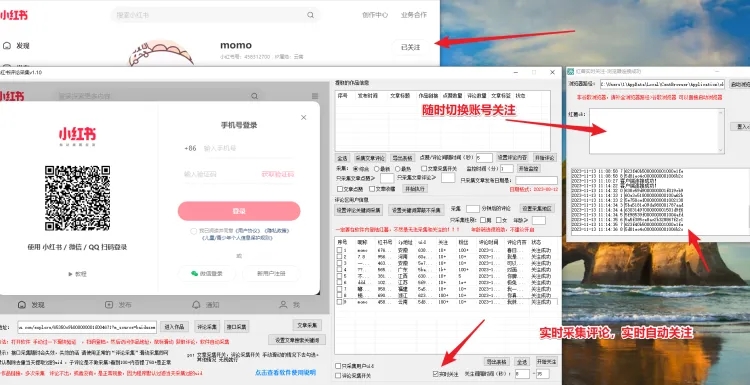The width and height of the screenshot is (750, 385).
Task: Select the 最新 radio button
Action: coord(376,169)
